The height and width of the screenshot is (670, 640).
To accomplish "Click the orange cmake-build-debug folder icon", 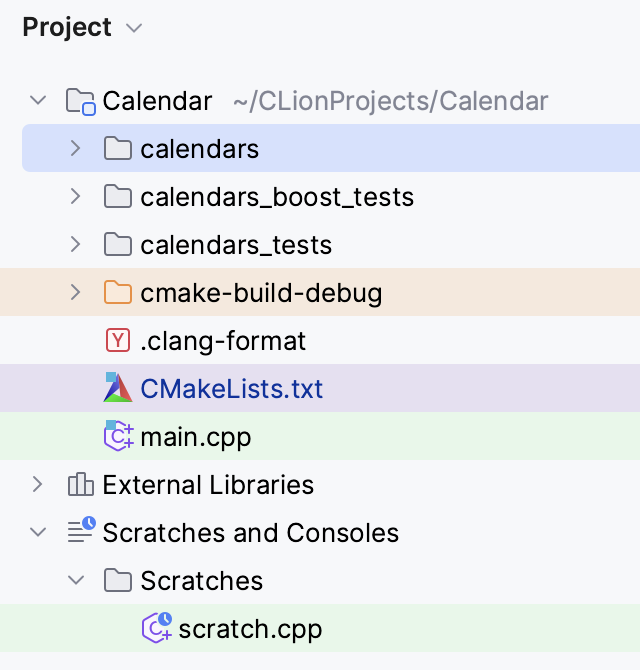I will pos(118,292).
